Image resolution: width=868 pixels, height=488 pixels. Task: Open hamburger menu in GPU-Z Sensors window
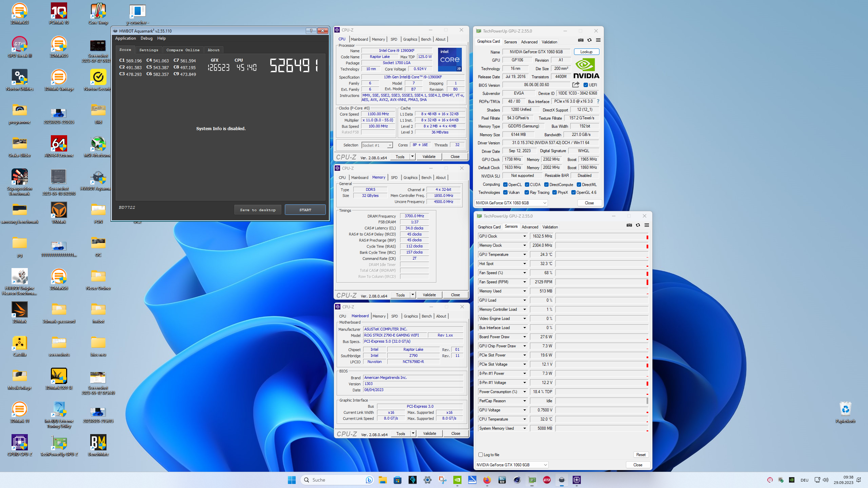647,225
